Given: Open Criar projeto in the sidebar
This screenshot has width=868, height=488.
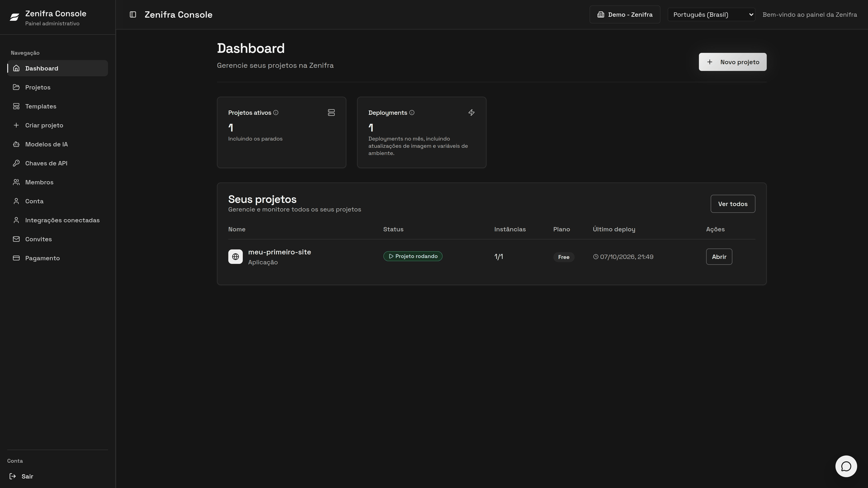Looking at the screenshot, I should pos(57,125).
